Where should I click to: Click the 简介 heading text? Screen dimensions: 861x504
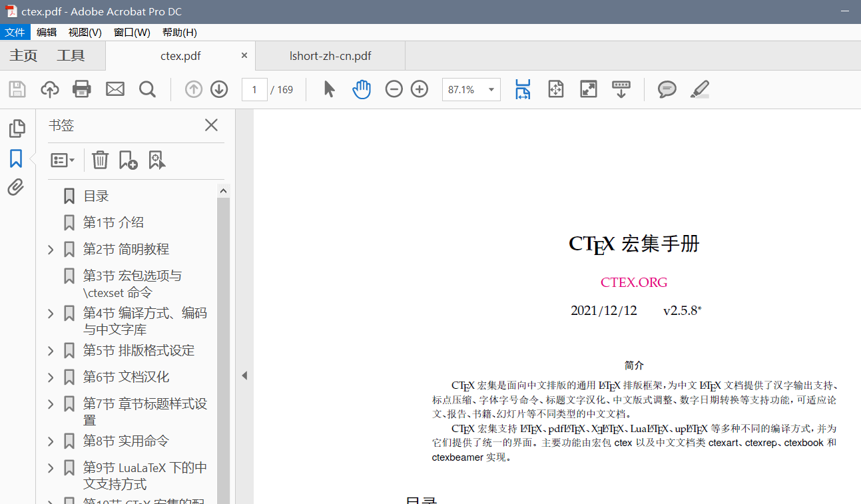pos(634,366)
